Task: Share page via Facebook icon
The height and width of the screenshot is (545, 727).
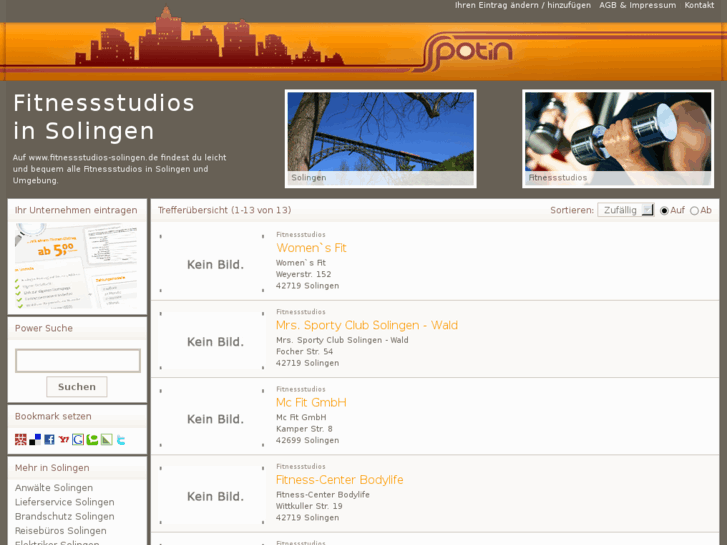Action: [x=49, y=439]
